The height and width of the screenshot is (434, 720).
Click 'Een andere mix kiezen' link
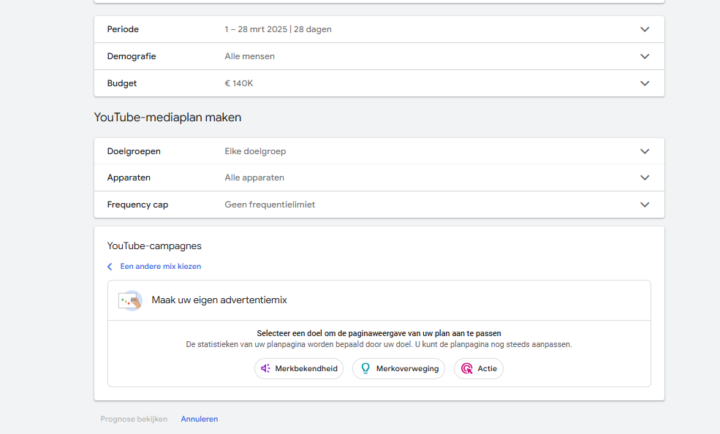pyautogui.click(x=161, y=266)
